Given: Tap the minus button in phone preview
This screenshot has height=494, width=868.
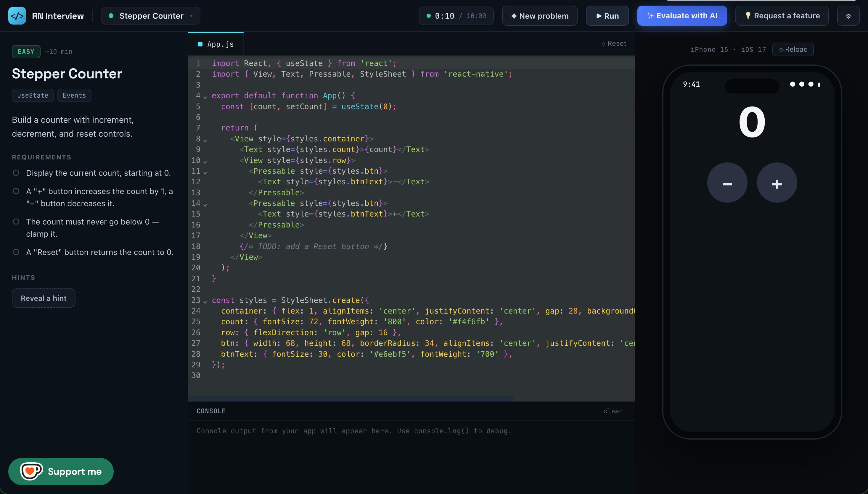Looking at the screenshot, I should [727, 183].
